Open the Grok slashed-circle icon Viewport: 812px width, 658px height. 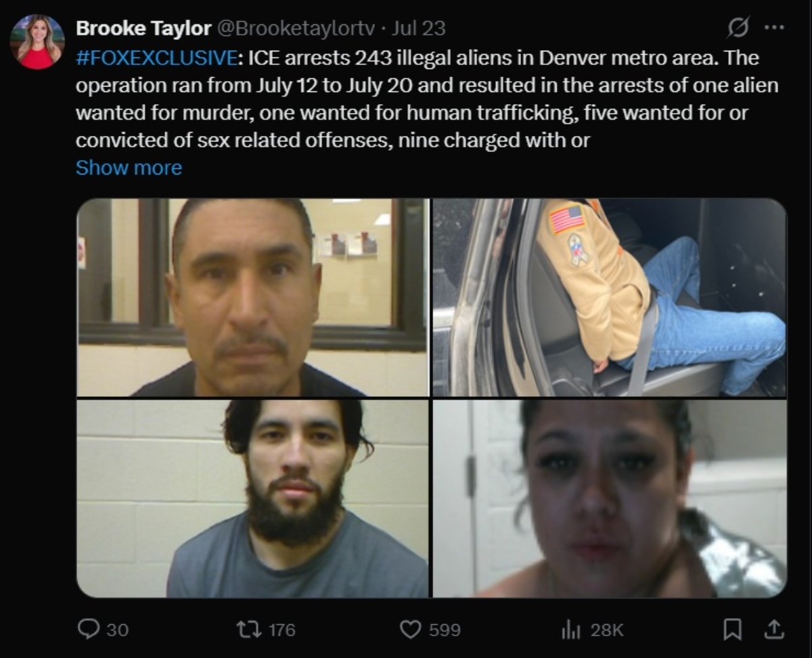738,28
